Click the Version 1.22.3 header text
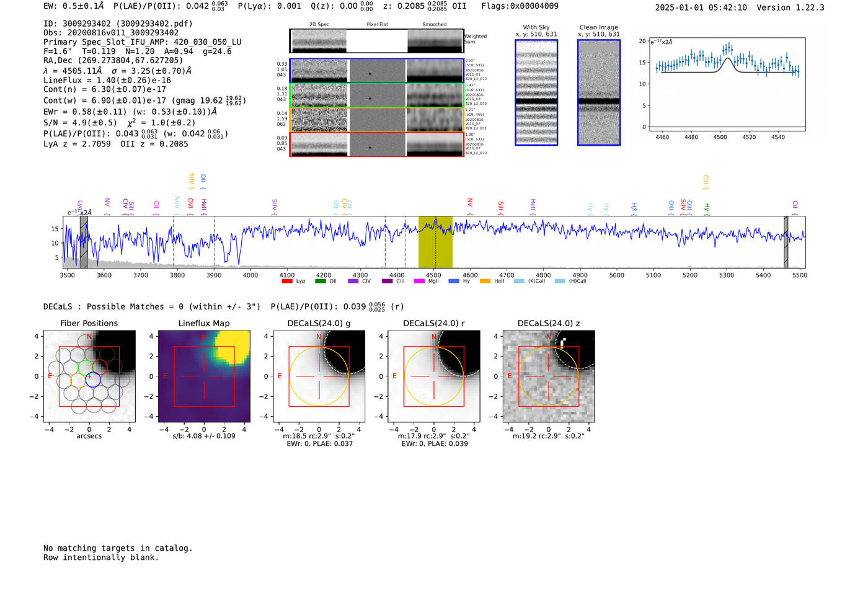 [x=790, y=7]
